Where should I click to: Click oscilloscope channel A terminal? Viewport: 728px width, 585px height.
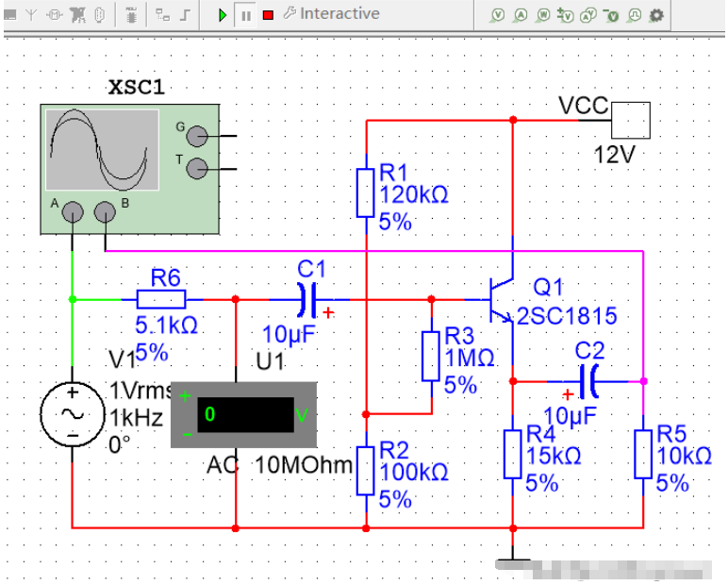(x=73, y=212)
